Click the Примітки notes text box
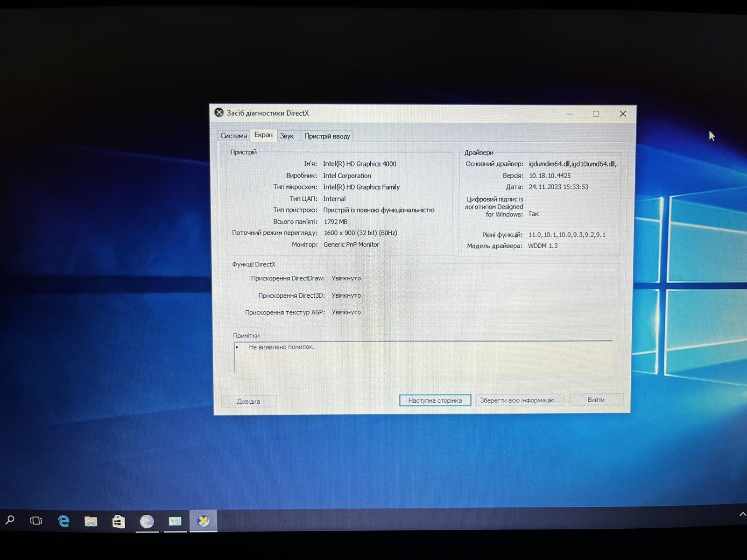Image resolution: width=747 pixels, height=560 pixels. [423, 357]
